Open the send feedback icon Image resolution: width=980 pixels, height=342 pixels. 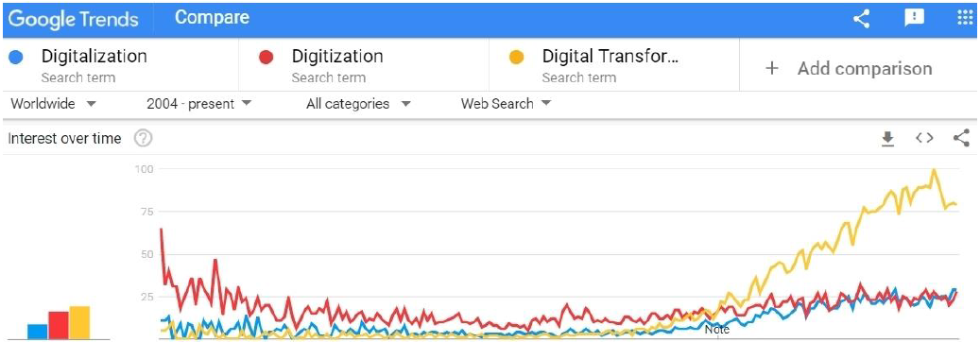(x=915, y=19)
